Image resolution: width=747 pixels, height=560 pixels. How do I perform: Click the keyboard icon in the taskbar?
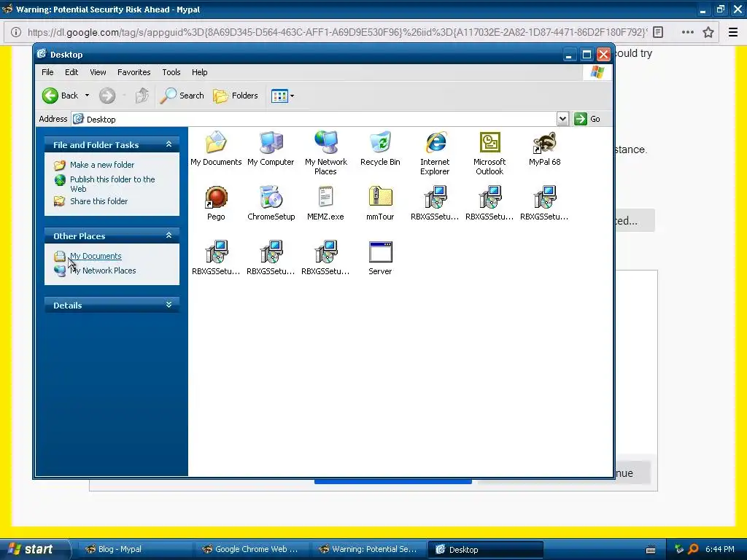(651, 550)
